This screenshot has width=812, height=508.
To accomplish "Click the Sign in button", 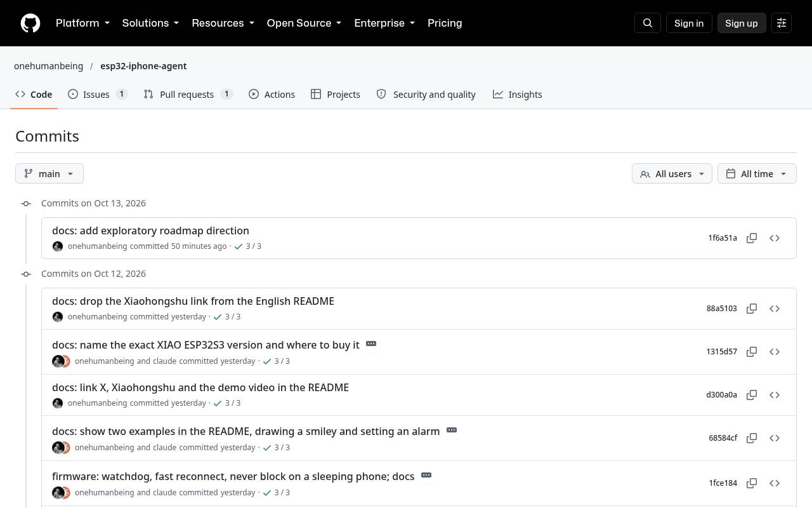I will point(689,23).
